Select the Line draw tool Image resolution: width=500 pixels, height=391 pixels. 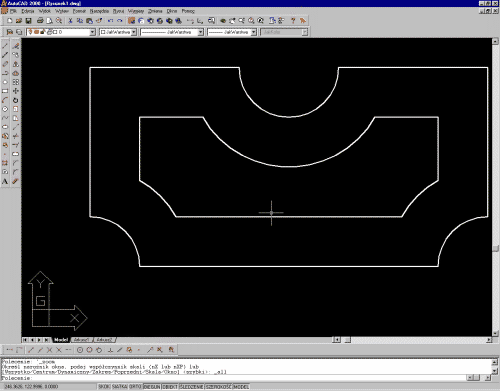coord(5,46)
